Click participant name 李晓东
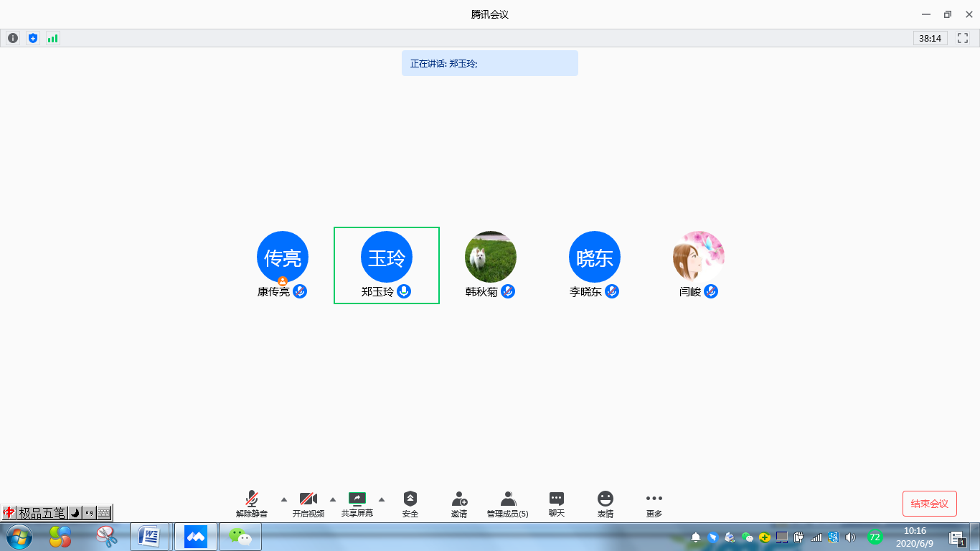 (586, 292)
